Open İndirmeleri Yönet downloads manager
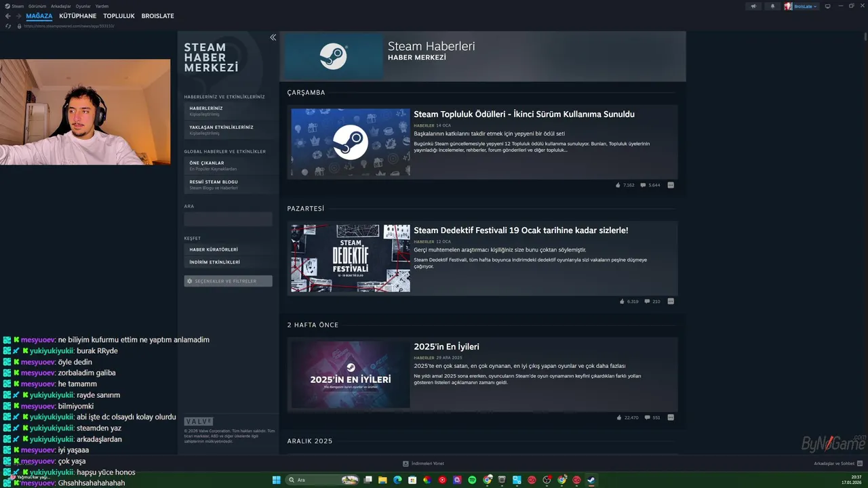This screenshot has height=488, width=868. point(423,464)
